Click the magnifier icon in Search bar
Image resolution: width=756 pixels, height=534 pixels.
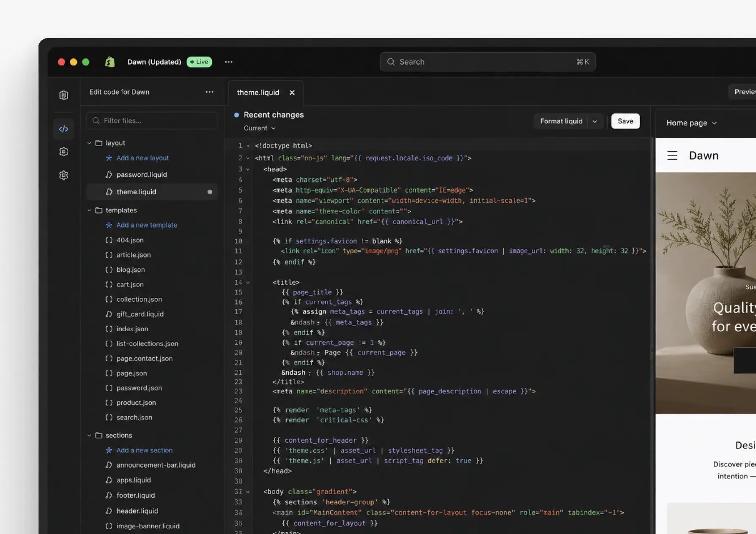pos(391,62)
